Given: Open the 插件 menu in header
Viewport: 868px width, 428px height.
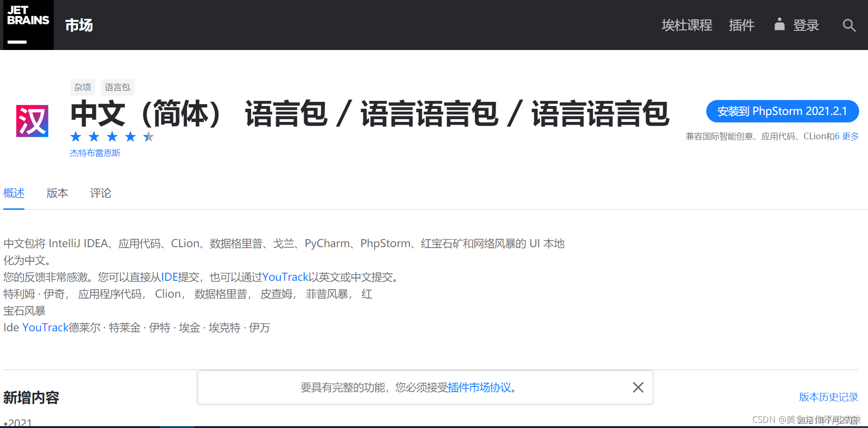Looking at the screenshot, I should [742, 25].
